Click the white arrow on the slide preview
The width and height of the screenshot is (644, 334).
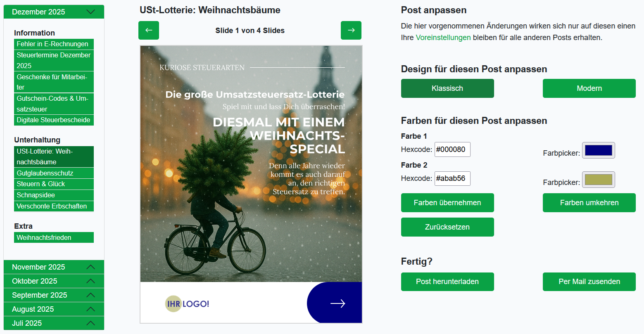tap(337, 303)
